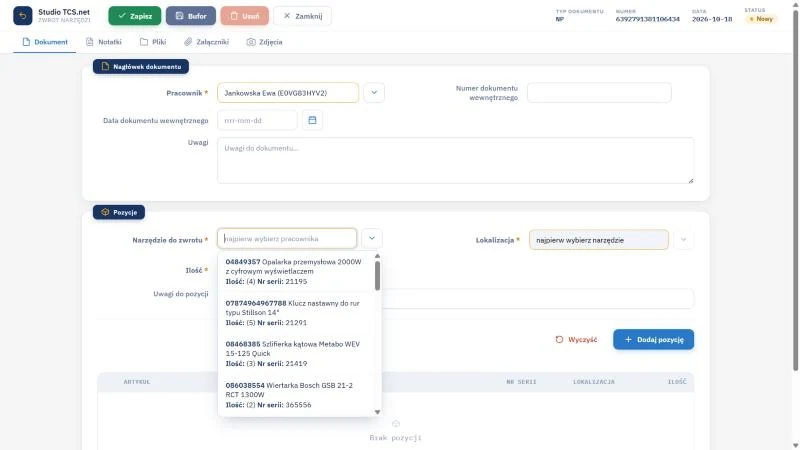This screenshot has width=800, height=450.
Task: Click the back arrow icon beside Studio TCS.net
Action: pyautogui.click(x=22, y=16)
